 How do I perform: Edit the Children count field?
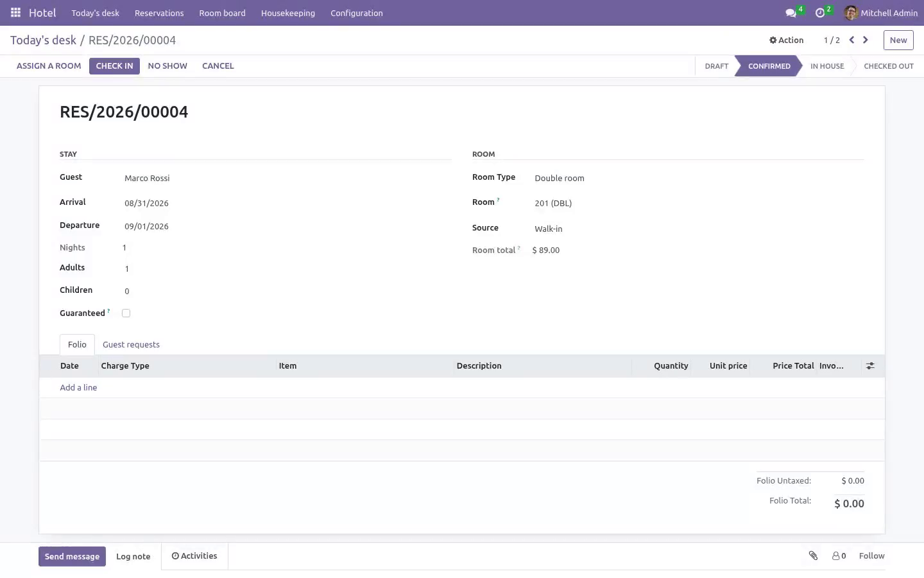[x=287, y=292]
